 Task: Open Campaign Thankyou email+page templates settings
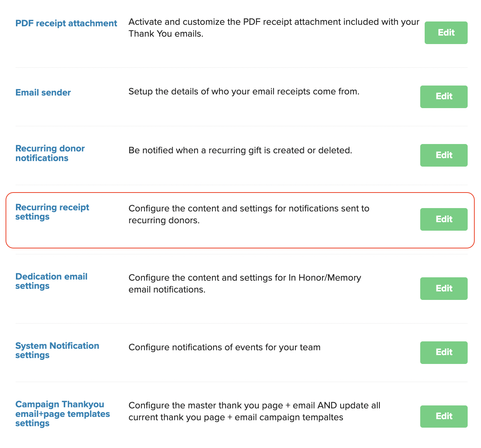coord(62,414)
